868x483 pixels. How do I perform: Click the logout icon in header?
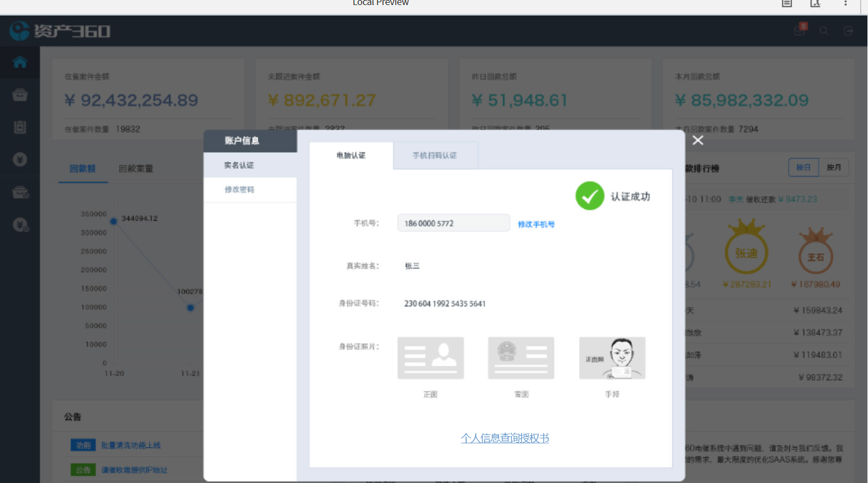848,31
